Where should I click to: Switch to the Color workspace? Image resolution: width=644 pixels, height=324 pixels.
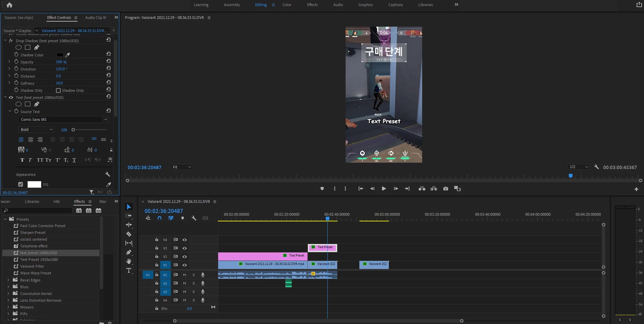click(287, 5)
